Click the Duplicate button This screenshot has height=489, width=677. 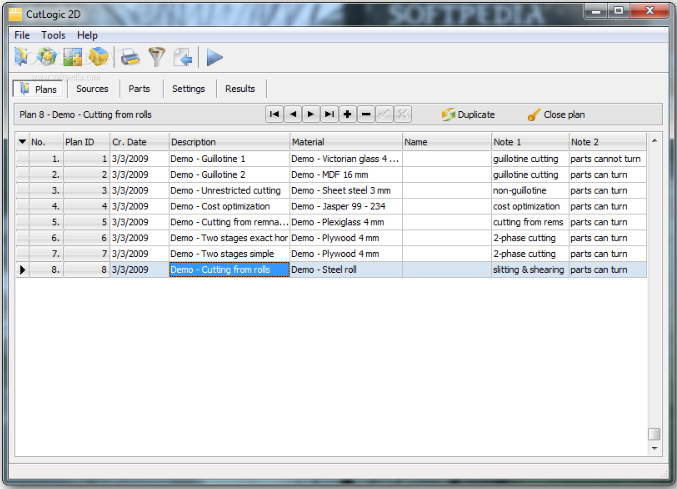pos(468,115)
